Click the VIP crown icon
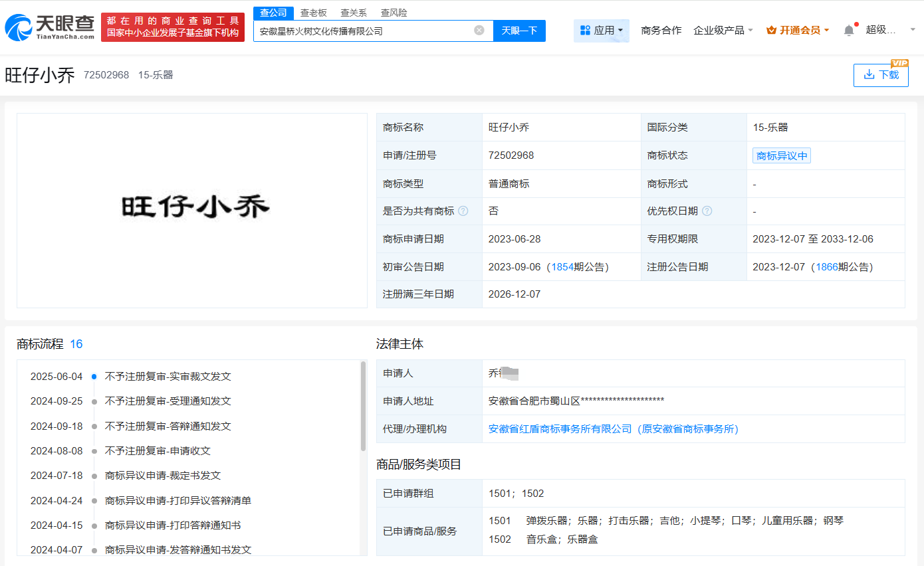Image resolution: width=924 pixels, height=566 pixels. click(x=771, y=31)
